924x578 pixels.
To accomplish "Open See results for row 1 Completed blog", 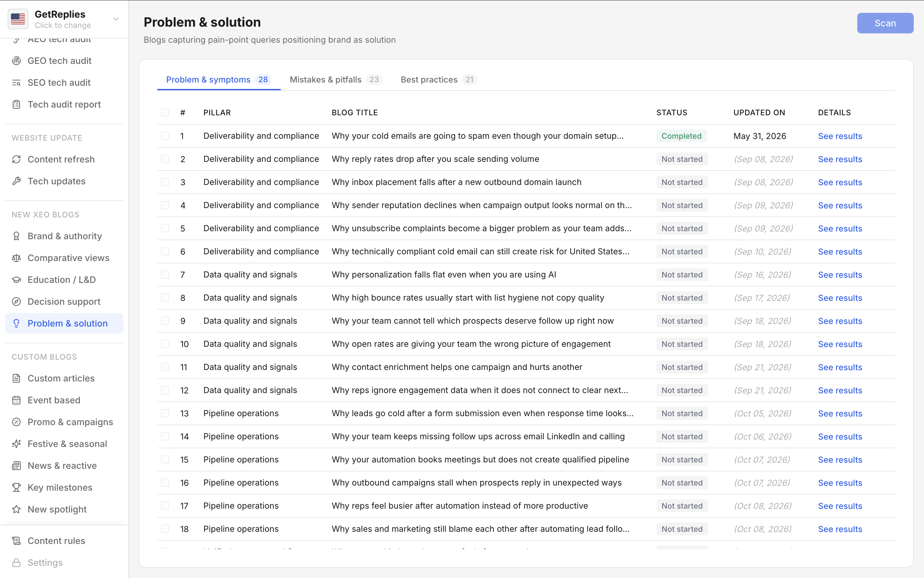I will pos(840,136).
